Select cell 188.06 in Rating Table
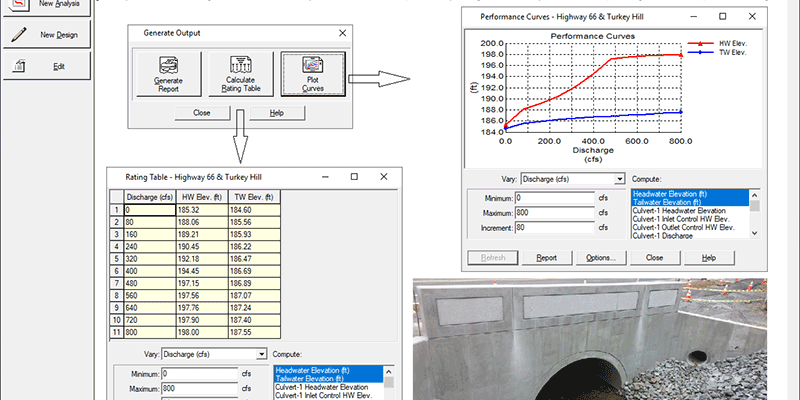 (203, 222)
